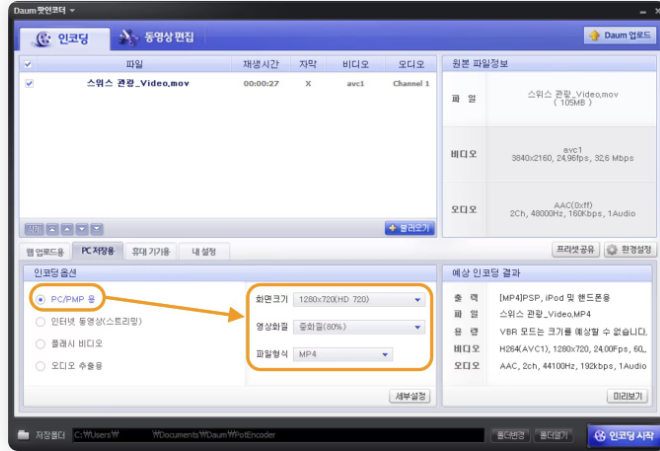
Task: Select the 스위스 관광_Video.mov file row
Action: pyautogui.click(x=228, y=83)
